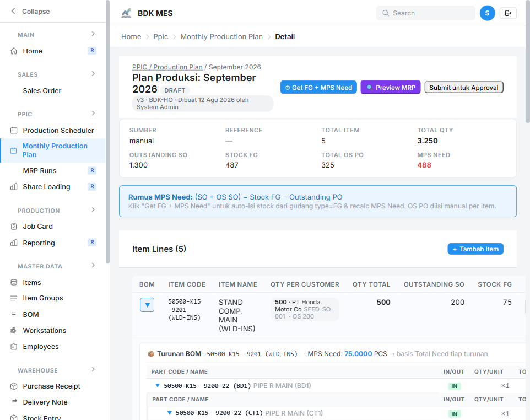Click Tambah Item button
This screenshot has width=530, height=420.
tap(475, 249)
